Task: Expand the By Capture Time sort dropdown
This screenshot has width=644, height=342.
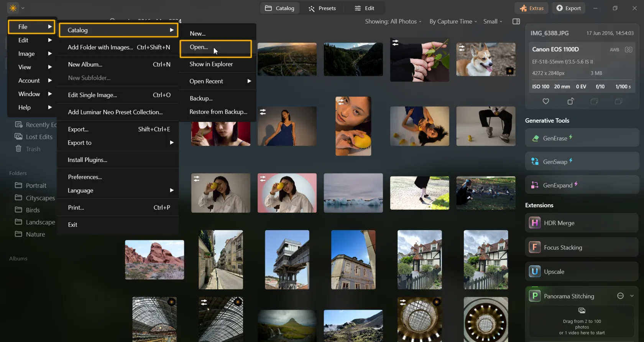Action: (453, 21)
